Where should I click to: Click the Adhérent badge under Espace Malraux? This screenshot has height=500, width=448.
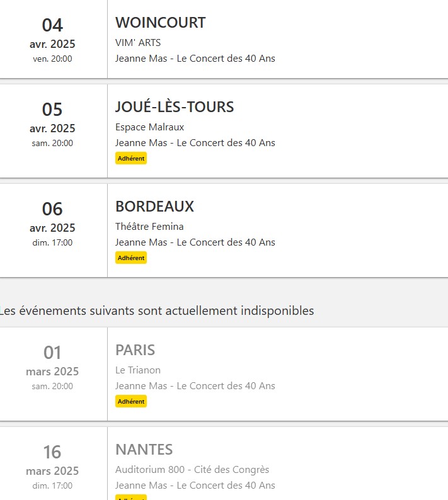tap(131, 159)
